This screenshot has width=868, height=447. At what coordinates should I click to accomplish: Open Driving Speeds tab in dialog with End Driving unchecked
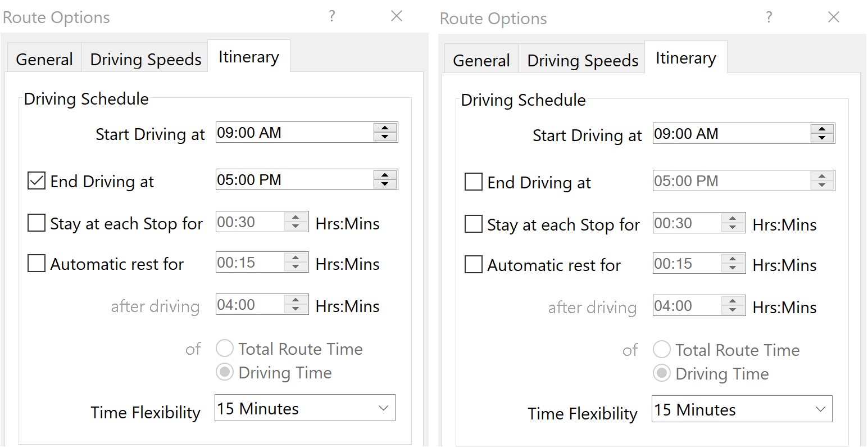pyautogui.click(x=583, y=60)
